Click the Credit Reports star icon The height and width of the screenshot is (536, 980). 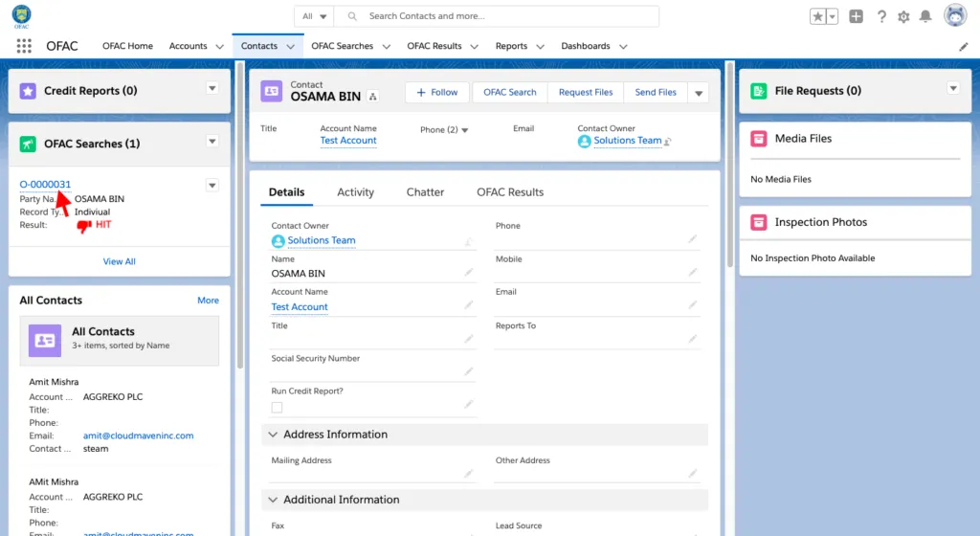(x=28, y=91)
